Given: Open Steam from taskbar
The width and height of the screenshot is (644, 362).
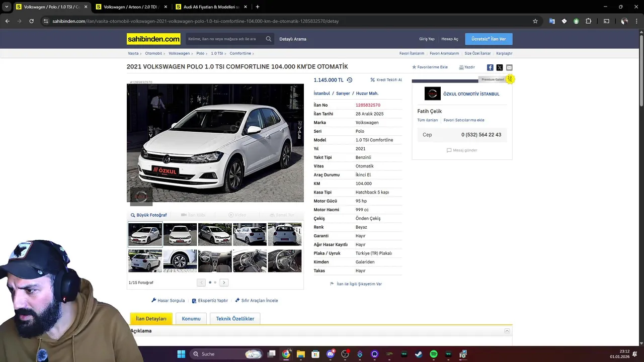Looking at the screenshot, I should (x=419, y=354).
